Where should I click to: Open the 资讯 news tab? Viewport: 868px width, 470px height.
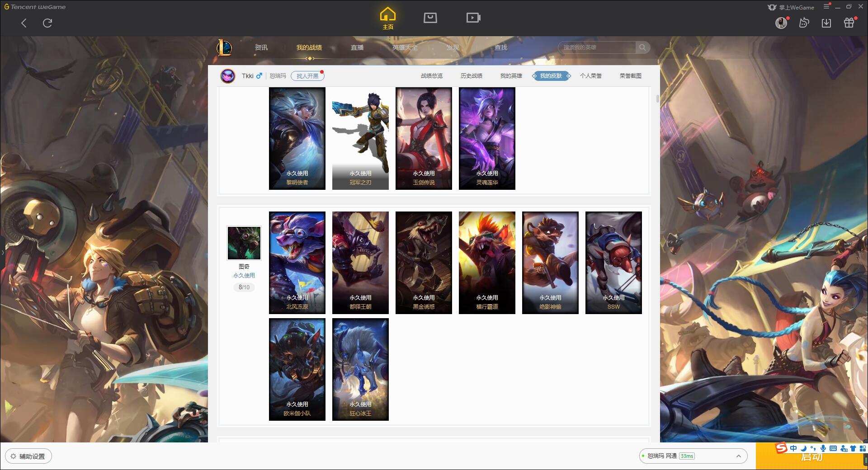[261, 47]
